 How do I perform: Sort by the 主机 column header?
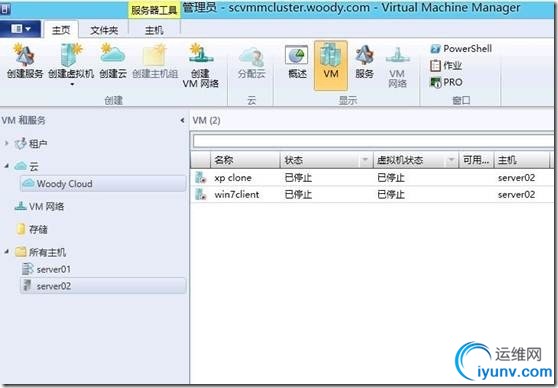[522, 160]
